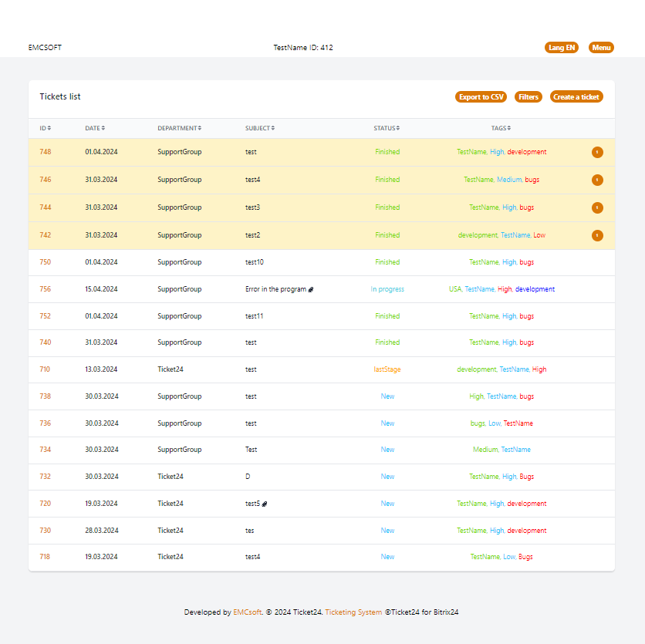Switch language with the Lang EN button
Viewport: 645px width, 644px height.
coord(561,48)
